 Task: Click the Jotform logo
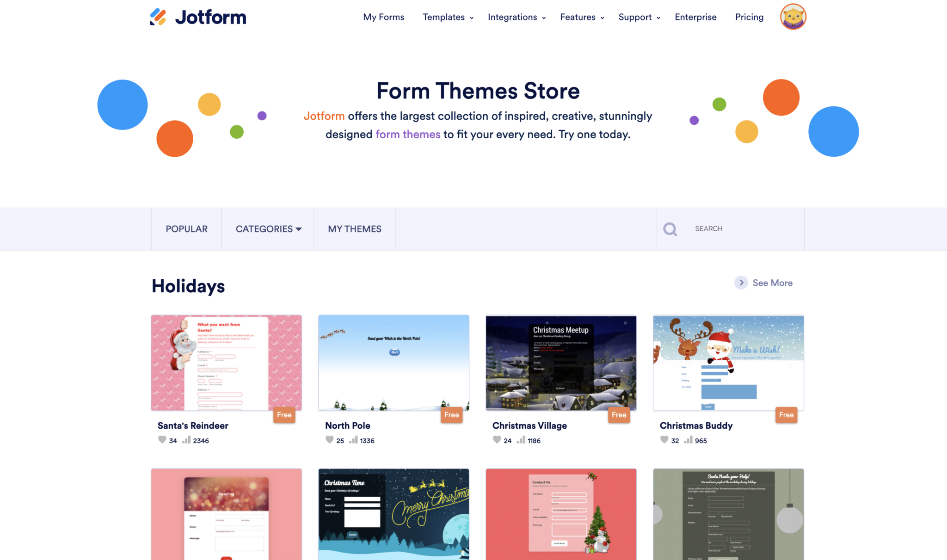(198, 17)
